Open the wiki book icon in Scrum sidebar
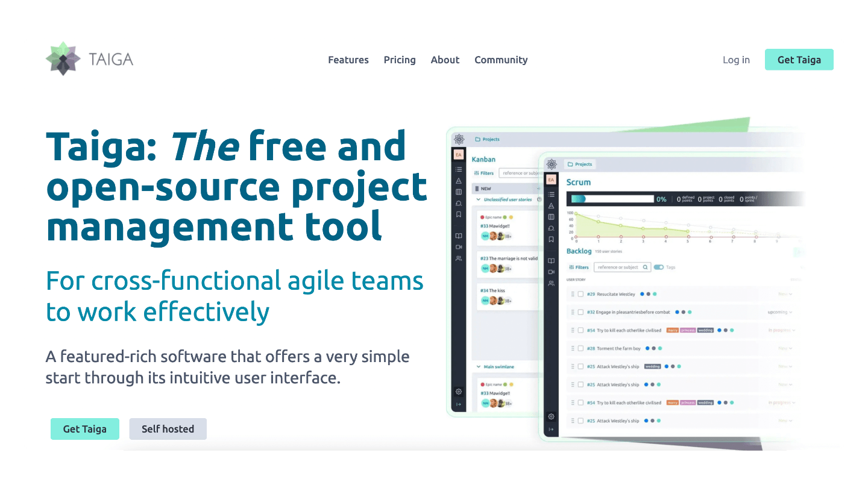 (x=551, y=261)
